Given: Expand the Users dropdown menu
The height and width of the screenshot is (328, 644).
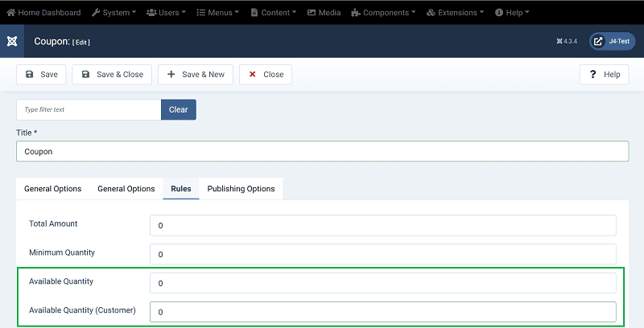Looking at the screenshot, I should click(x=166, y=13).
